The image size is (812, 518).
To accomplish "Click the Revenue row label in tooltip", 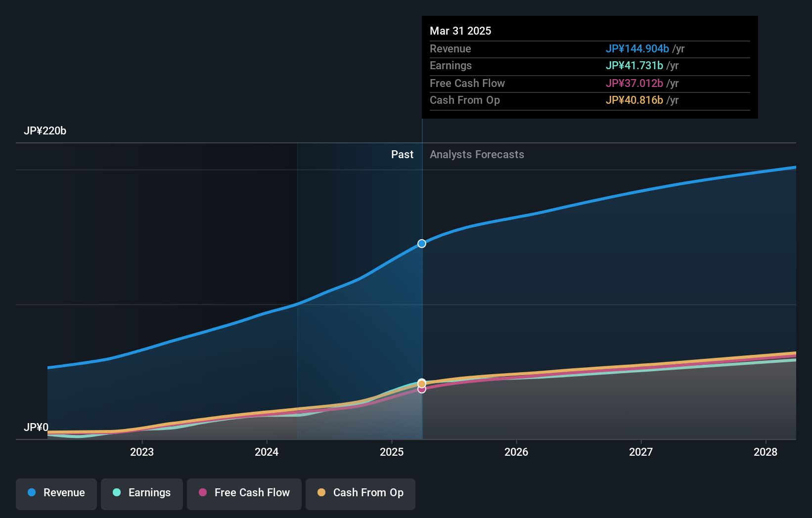I will click(450, 49).
